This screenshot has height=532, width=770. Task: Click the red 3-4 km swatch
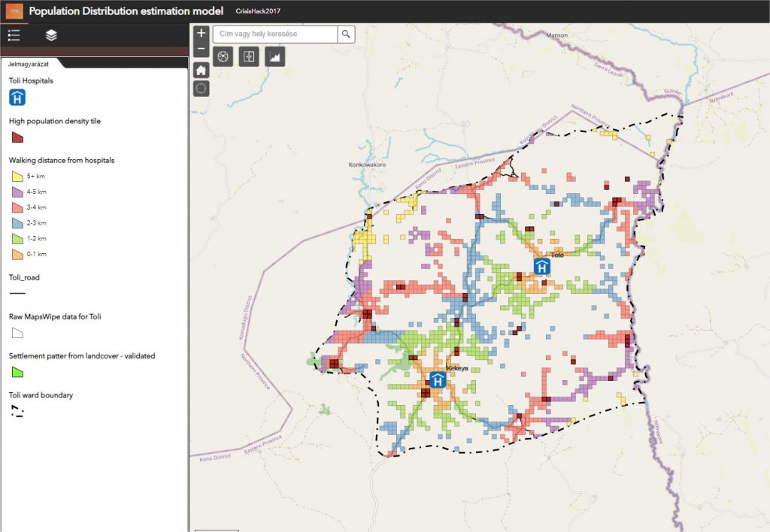click(x=17, y=207)
